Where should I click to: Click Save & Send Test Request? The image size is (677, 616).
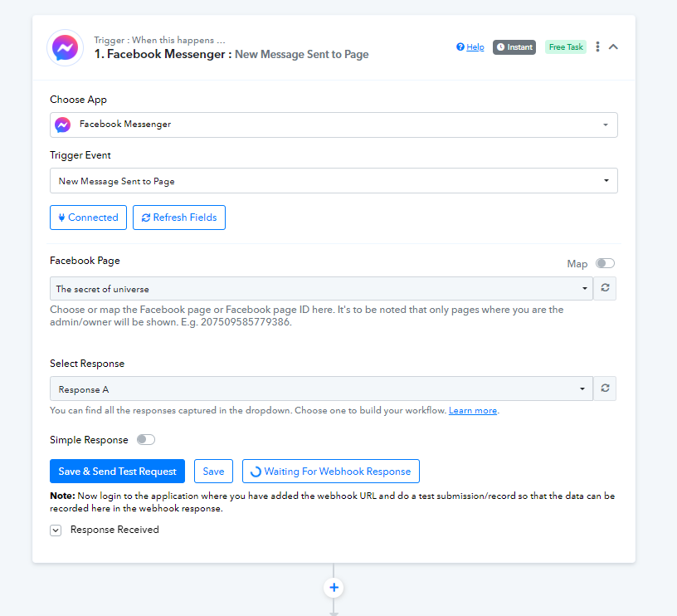tap(118, 472)
